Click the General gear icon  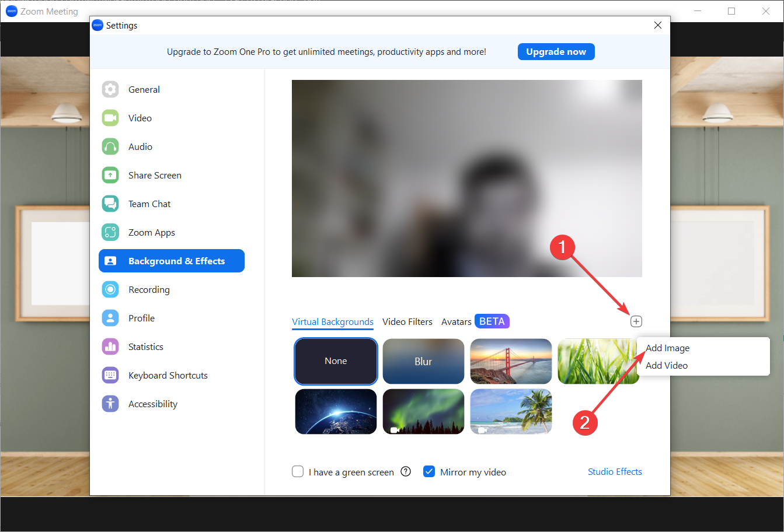(x=110, y=89)
